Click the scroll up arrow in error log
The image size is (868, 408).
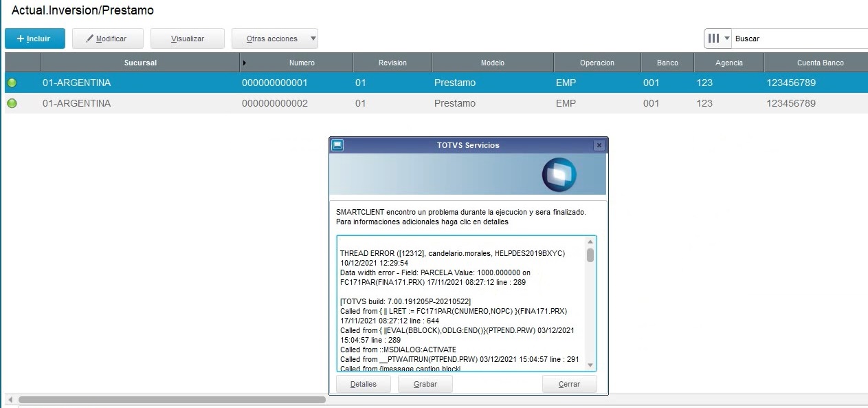(x=590, y=242)
